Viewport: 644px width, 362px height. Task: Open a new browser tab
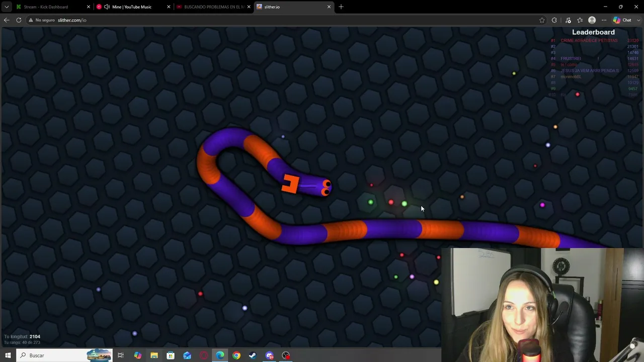341,7
